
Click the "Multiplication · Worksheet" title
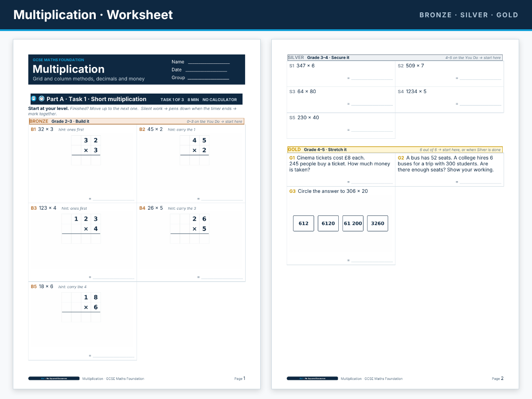(93, 15)
